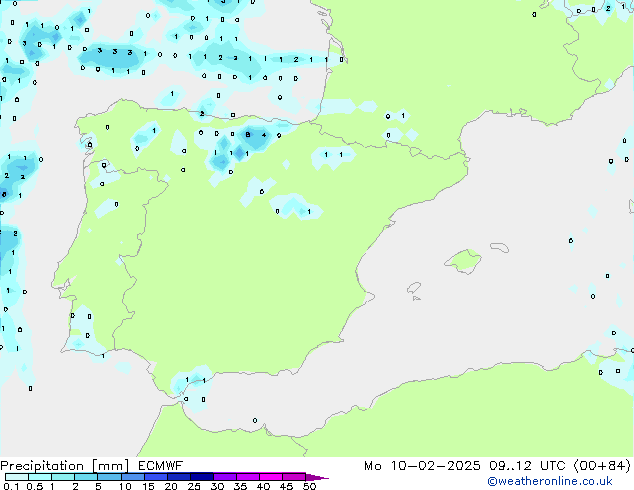Viewport: 634px width, 490px height.
Task: Click the legend swatch between 40 and 45
Action: 271,477
